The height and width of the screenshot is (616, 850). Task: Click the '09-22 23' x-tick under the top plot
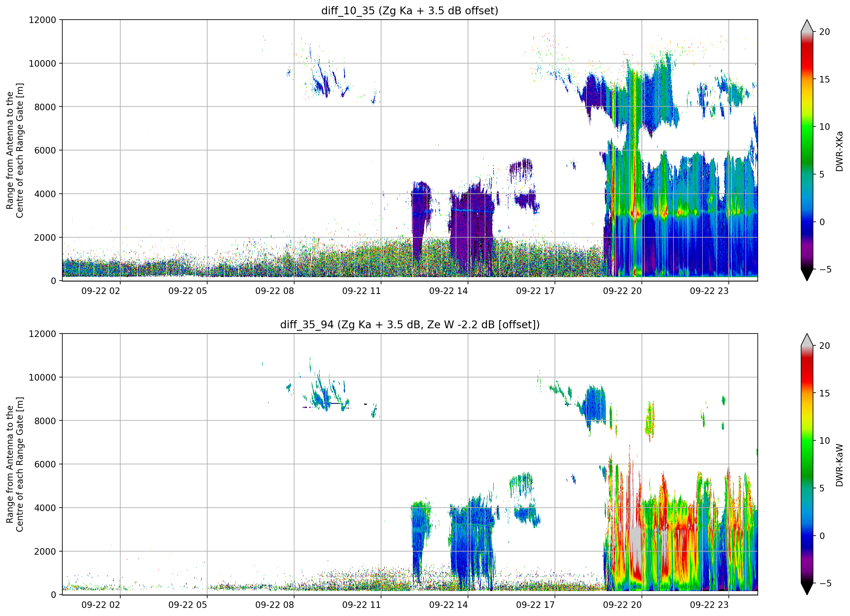coord(709,291)
